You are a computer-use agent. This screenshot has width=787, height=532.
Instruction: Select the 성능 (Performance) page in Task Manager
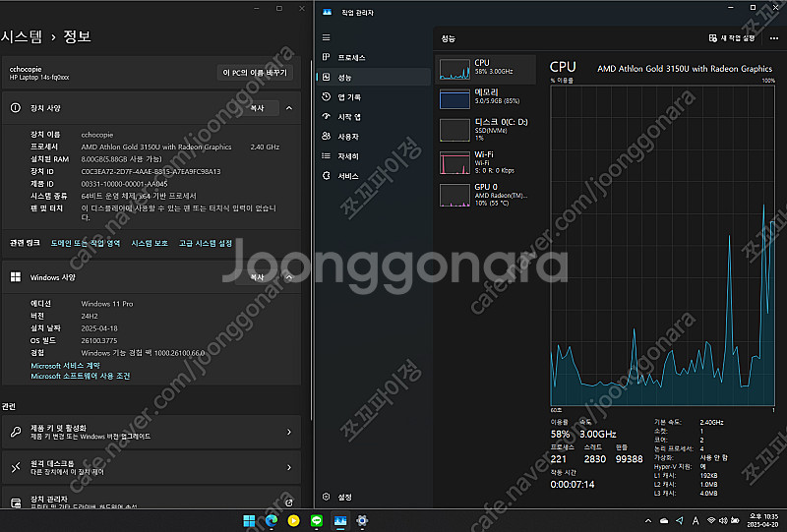pos(374,78)
